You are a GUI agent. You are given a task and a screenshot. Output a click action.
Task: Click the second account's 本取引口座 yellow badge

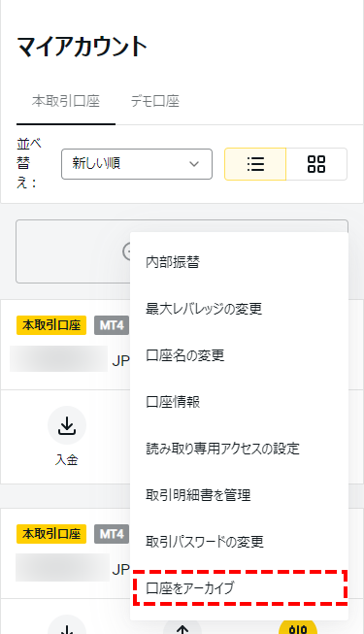pos(51,534)
